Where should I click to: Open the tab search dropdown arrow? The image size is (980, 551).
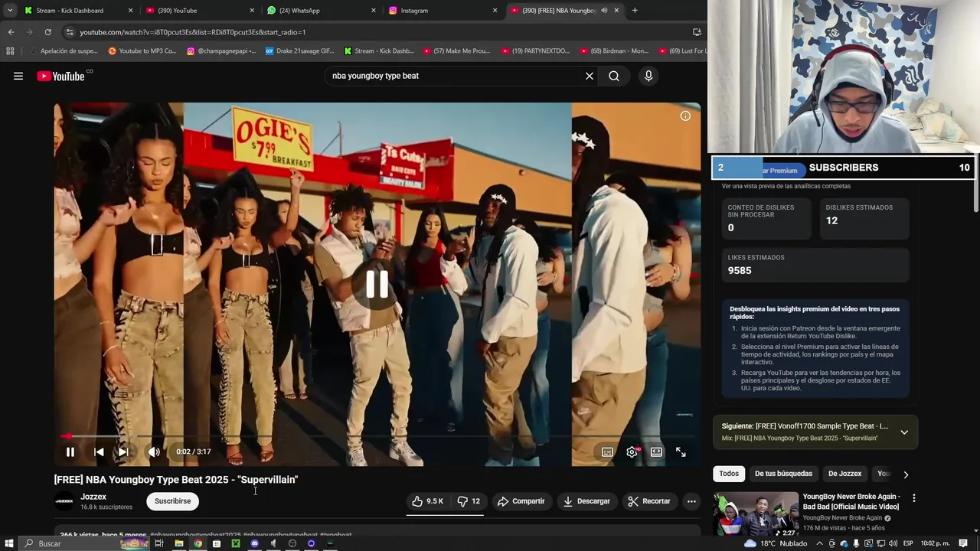click(9, 10)
